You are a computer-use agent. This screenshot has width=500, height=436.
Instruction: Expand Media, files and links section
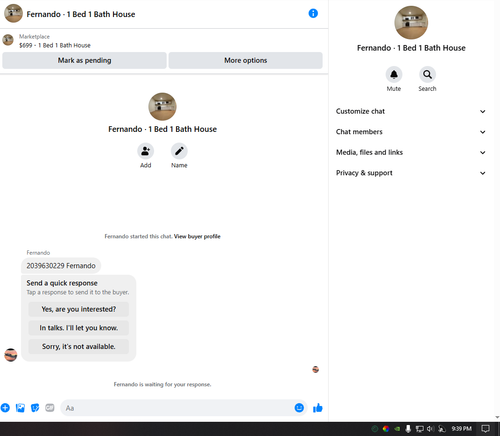pos(411,152)
